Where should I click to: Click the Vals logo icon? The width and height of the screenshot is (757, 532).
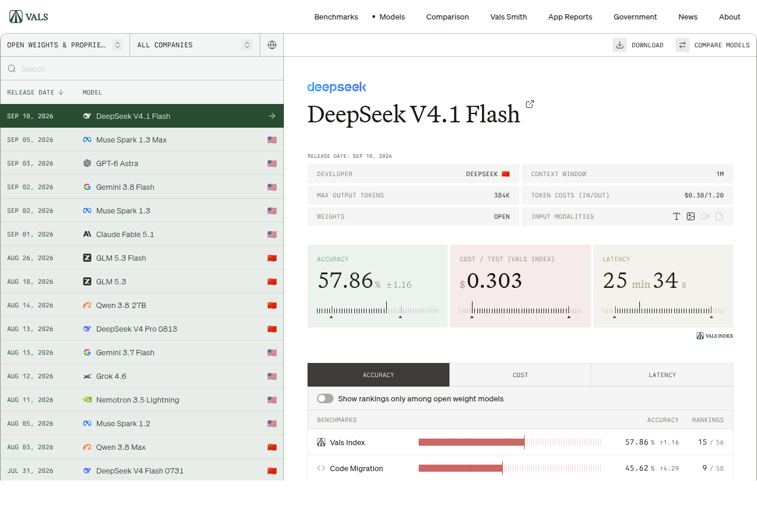coord(16,17)
